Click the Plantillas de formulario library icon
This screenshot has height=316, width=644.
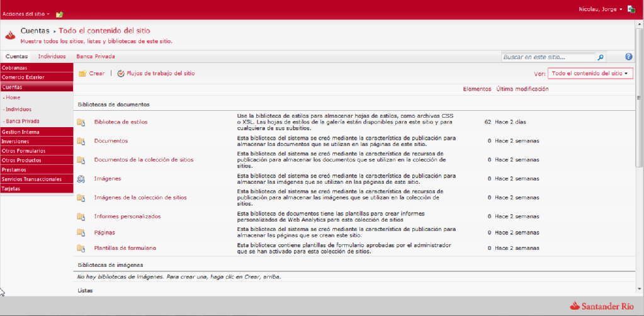pyautogui.click(x=81, y=248)
